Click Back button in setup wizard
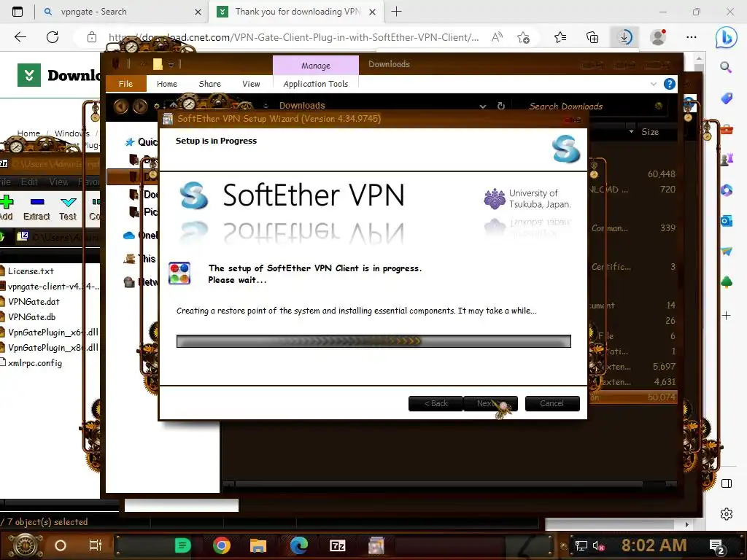Viewport: 747px width, 560px height. click(436, 403)
